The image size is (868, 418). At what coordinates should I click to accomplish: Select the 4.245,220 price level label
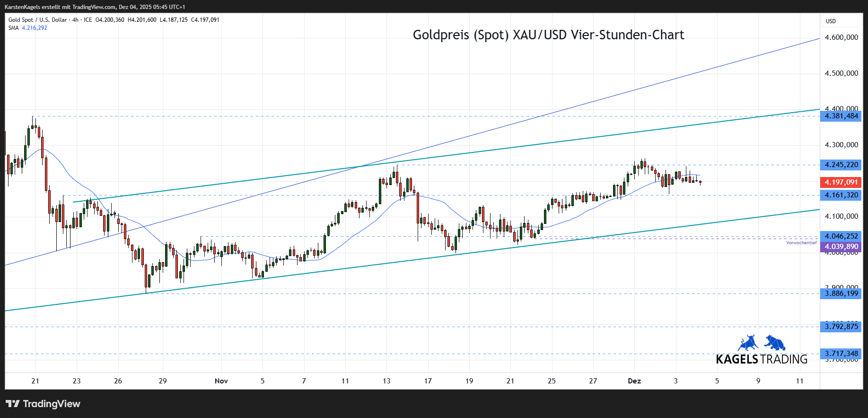[841, 165]
